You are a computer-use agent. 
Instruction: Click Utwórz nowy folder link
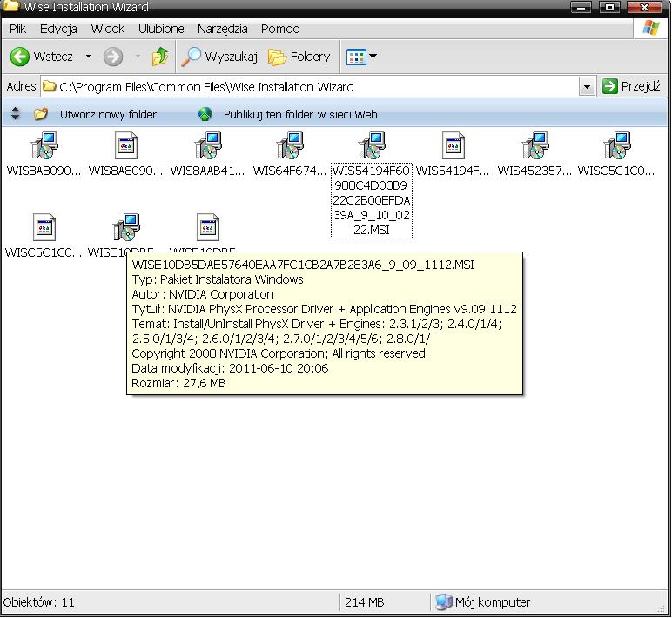click(108, 114)
